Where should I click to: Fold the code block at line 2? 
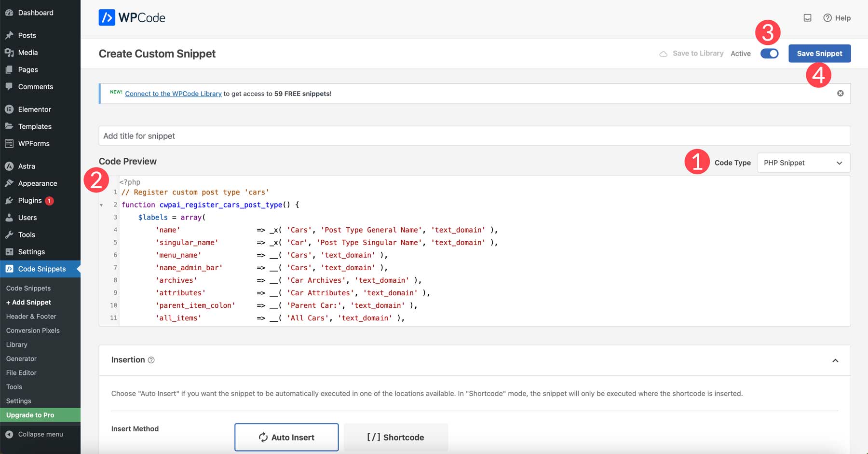(x=101, y=205)
